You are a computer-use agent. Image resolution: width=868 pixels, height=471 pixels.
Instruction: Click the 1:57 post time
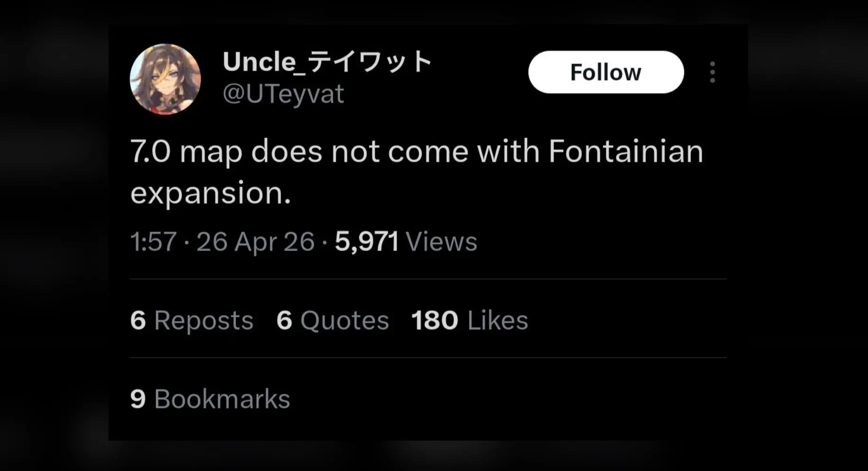(153, 242)
